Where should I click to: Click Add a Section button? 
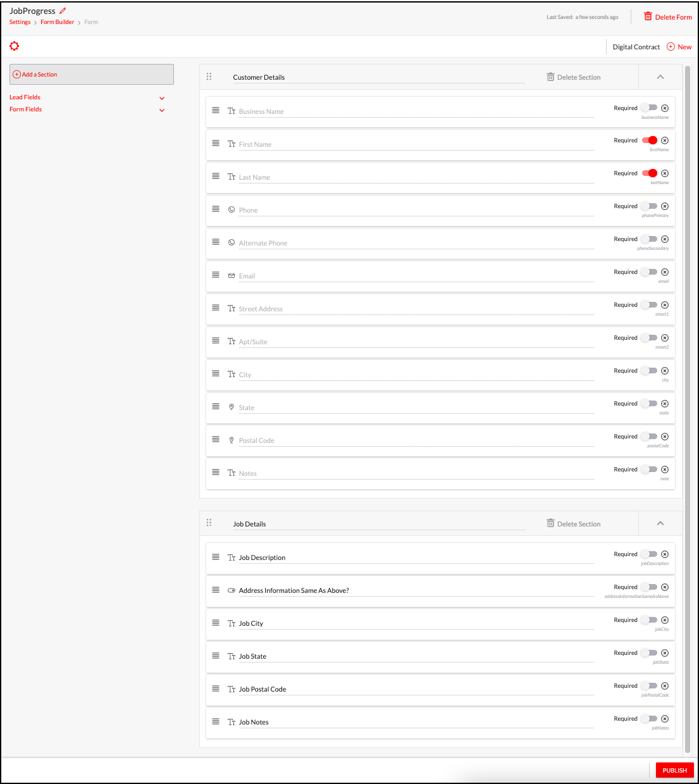(x=92, y=74)
